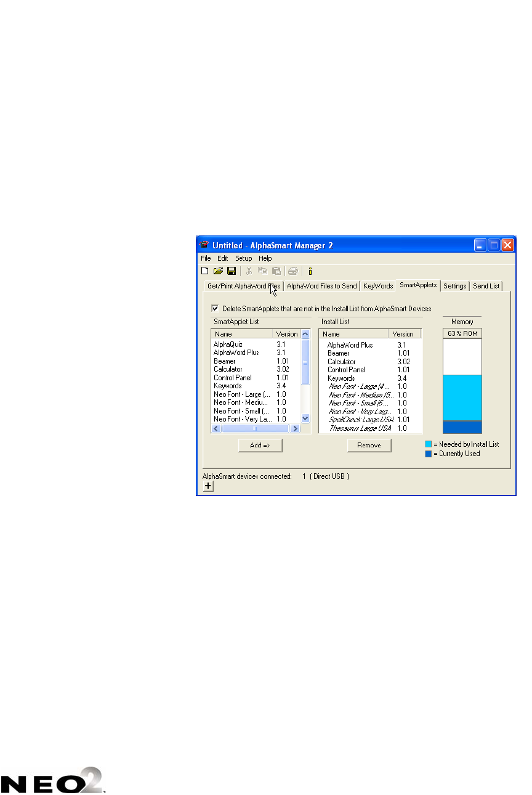This screenshot has height=795, width=532.
Task: Click the SmartApplet List vertical scrollbar thumb
Action: [x=305, y=362]
